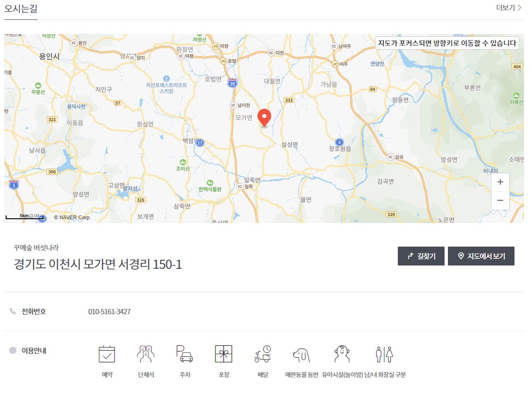
Task: Click the NAVER Corp. copyright link on map
Action: coord(72,217)
